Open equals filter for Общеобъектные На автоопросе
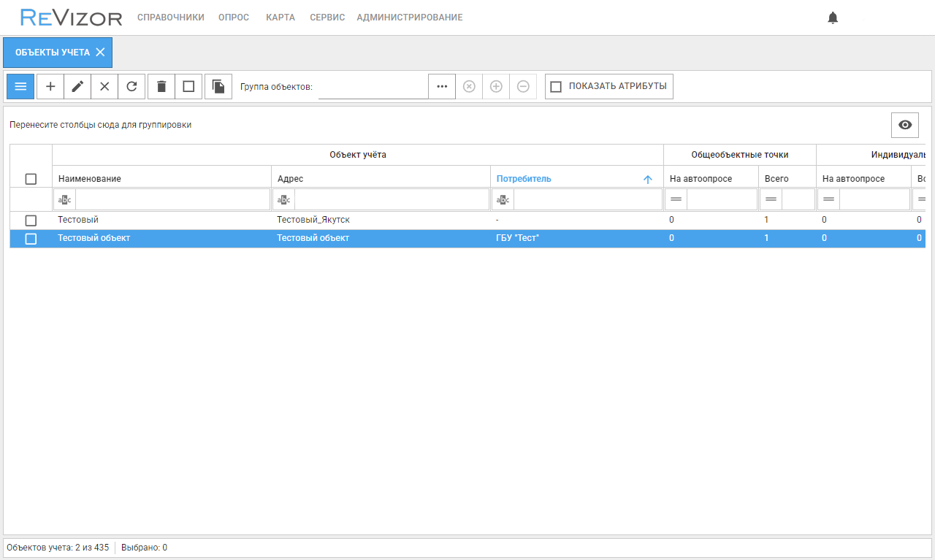The height and width of the screenshot is (560, 935). tap(676, 200)
